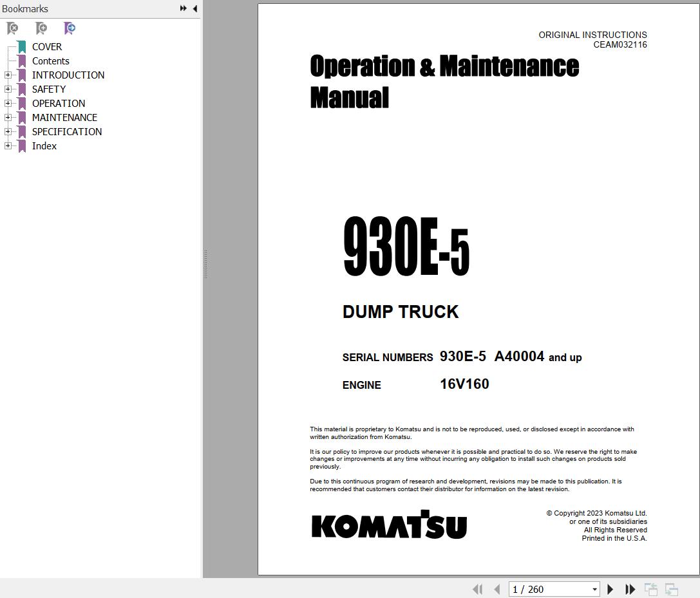Viewport: 700px width, 598px height.
Task: Click the Printed in the U.S.A. line
Action: [x=614, y=538]
